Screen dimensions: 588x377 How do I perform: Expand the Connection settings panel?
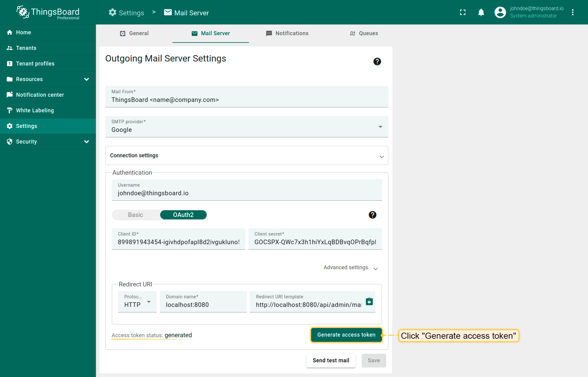pyautogui.click(x=247, y=155)
